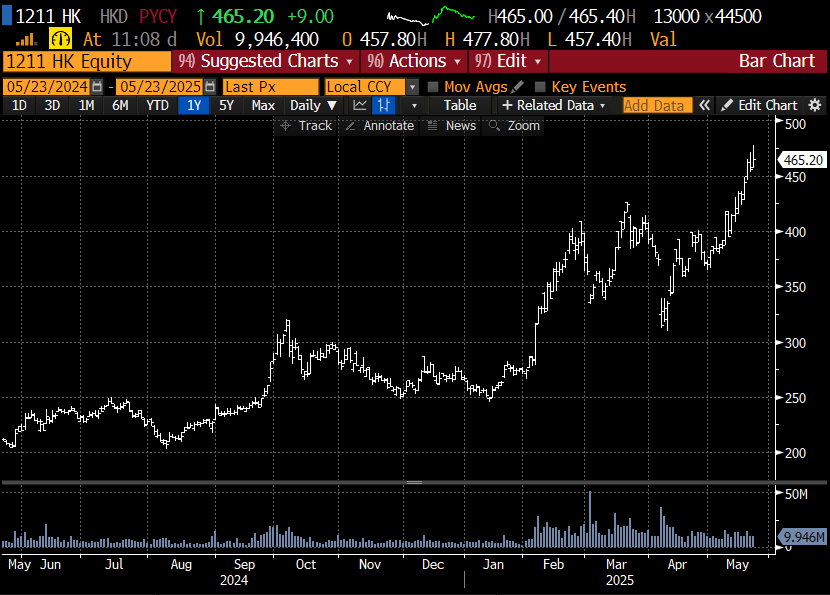Activate the Track crosshair tool
Screen dimensions: 830x595
(306, 125)
